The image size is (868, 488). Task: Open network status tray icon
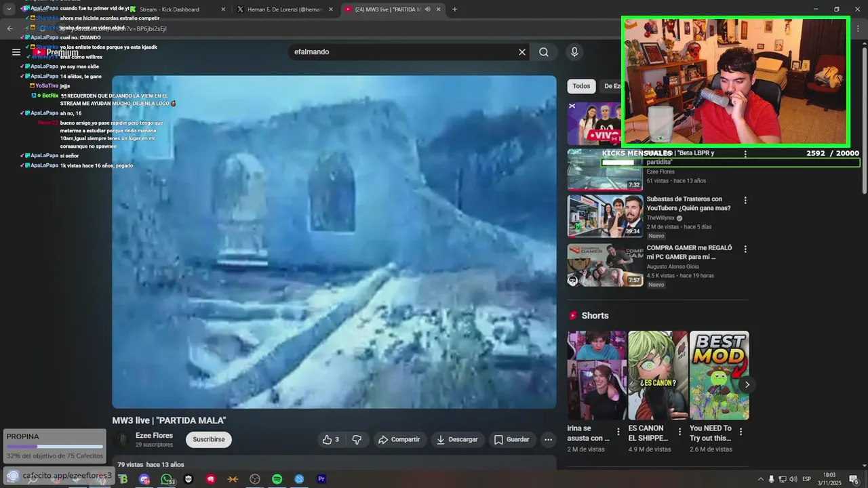point(782,479)
